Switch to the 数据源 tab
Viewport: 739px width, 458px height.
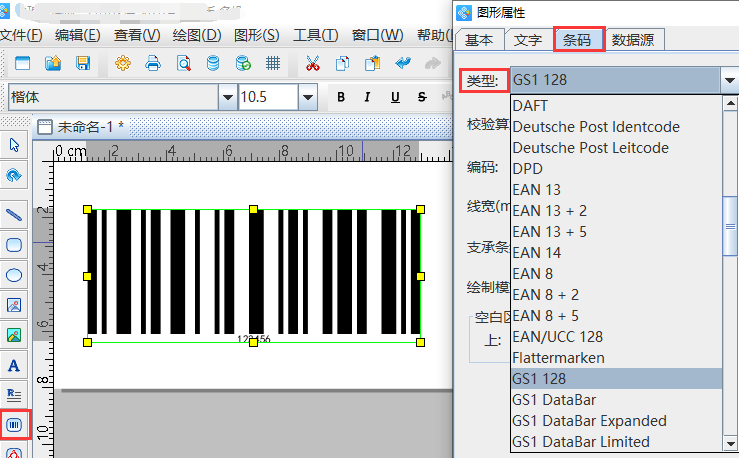[x=633, y=40]
